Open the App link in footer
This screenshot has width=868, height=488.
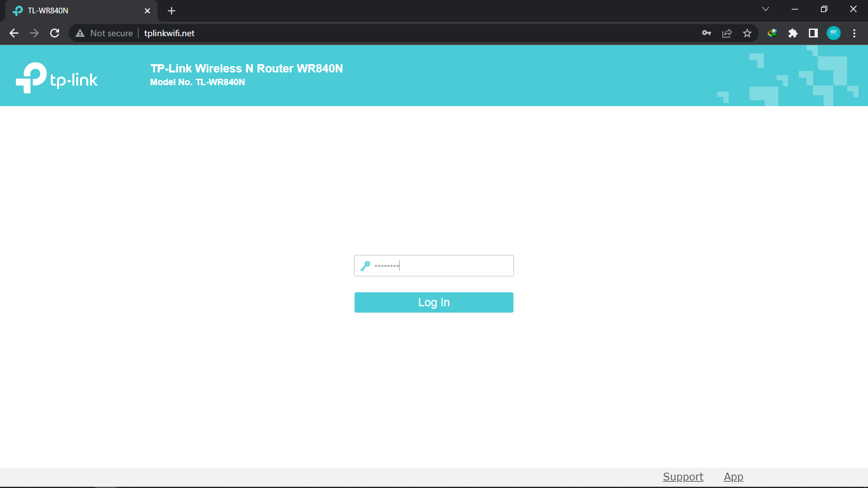tap(733, 477)
